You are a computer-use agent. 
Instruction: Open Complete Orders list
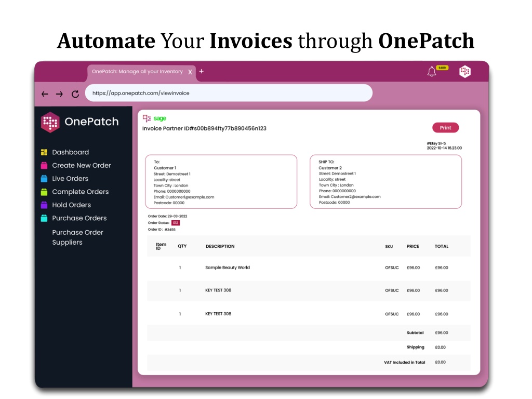pos(81,192)
